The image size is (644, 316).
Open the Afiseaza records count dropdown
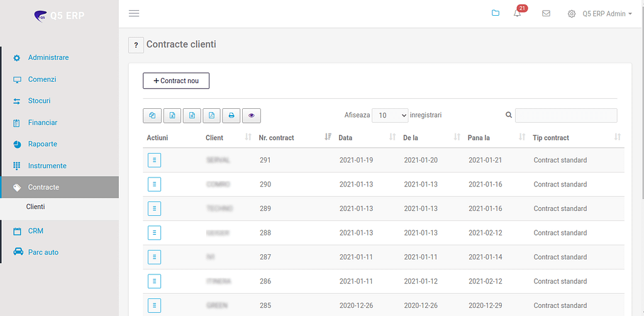pyautogui.click(x=390, y=115)
